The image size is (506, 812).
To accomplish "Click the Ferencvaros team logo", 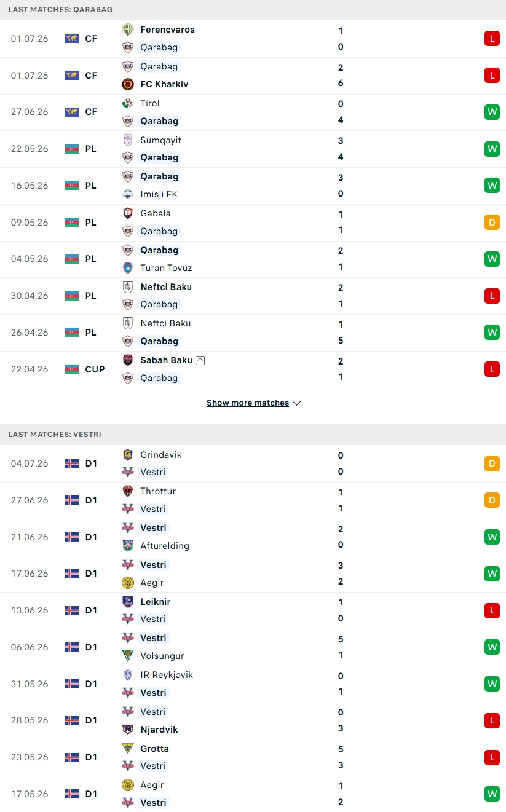I will pyautogui.click(x=128, y=30).
